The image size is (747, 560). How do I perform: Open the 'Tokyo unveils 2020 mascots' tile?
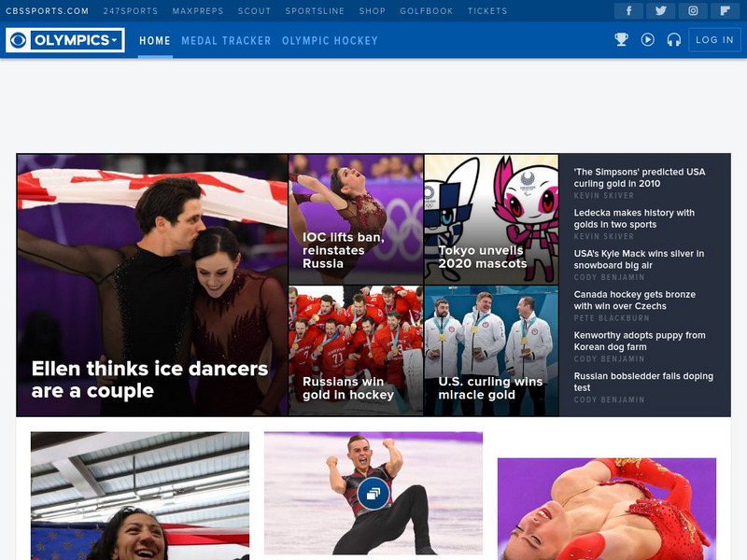coord(483,256)
